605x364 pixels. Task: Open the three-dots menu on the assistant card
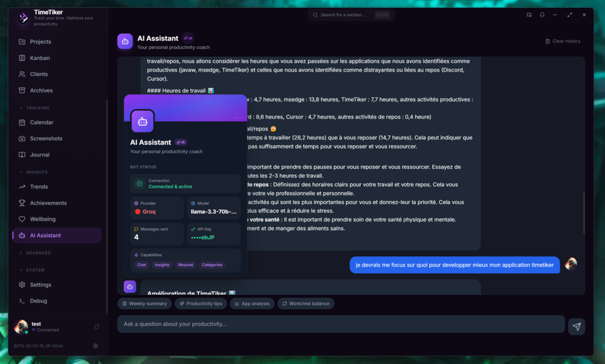point(238,117)
